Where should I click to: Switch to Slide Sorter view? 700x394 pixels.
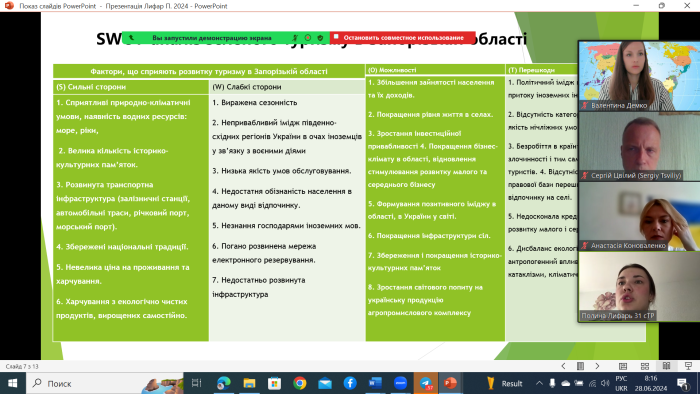(x=645, y=366)
